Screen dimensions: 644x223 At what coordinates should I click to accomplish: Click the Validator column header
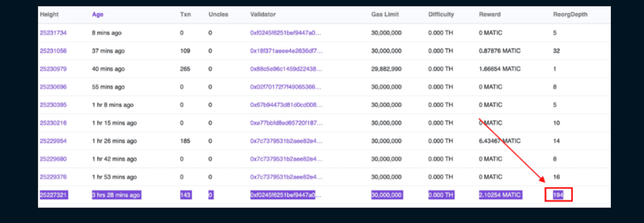tap(263, 15)
